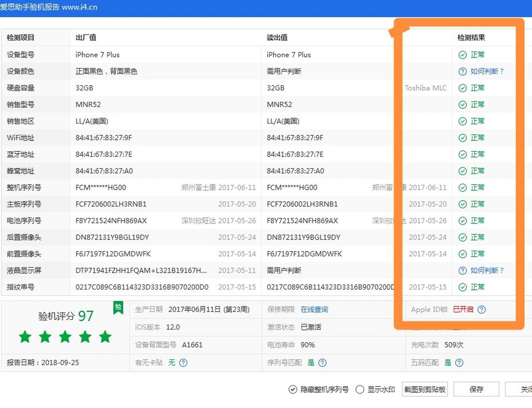Image resolution: width=532 pixels, height=408 pixels.
Task: Open 如何判断 link for 设备颜色
Action: pos(487,71)
